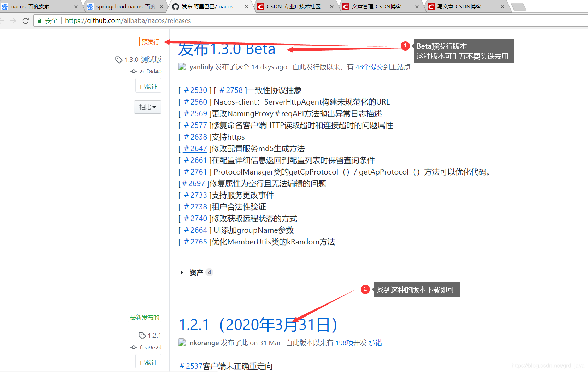Image resolution: width=588 pixels, height=372 pixels.
Task: Open commit fea9e2d
Action: coord(150,347)
